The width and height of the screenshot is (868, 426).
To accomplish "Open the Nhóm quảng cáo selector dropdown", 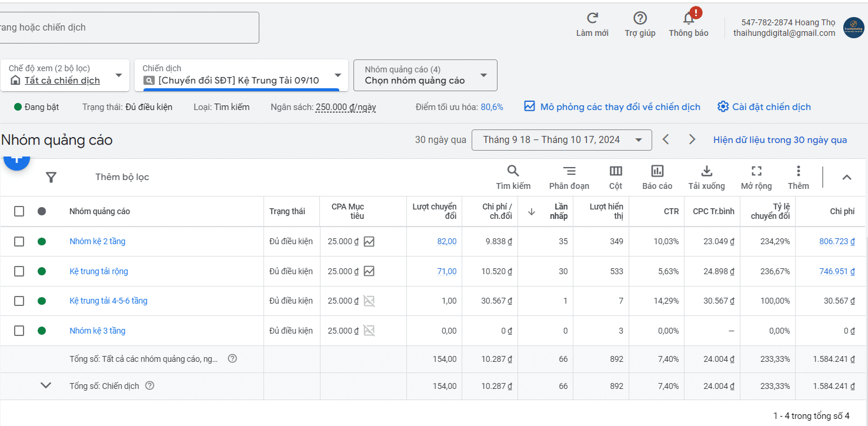I will [x=425, y=75].
